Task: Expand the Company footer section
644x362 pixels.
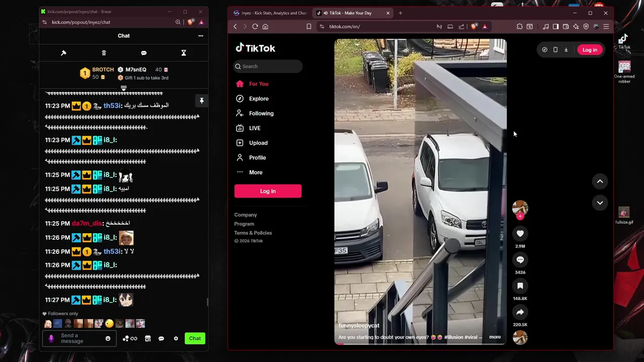Action: click(x=246, y=215)
